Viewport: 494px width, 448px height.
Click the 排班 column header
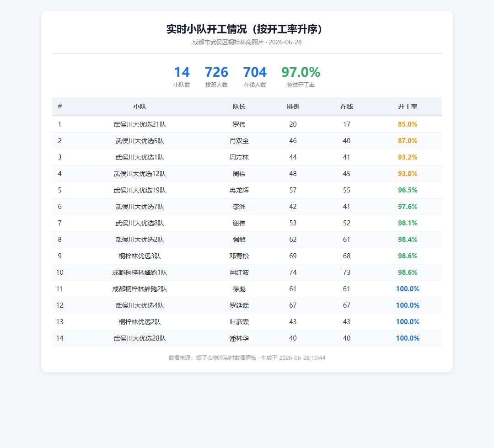(293, 107)
